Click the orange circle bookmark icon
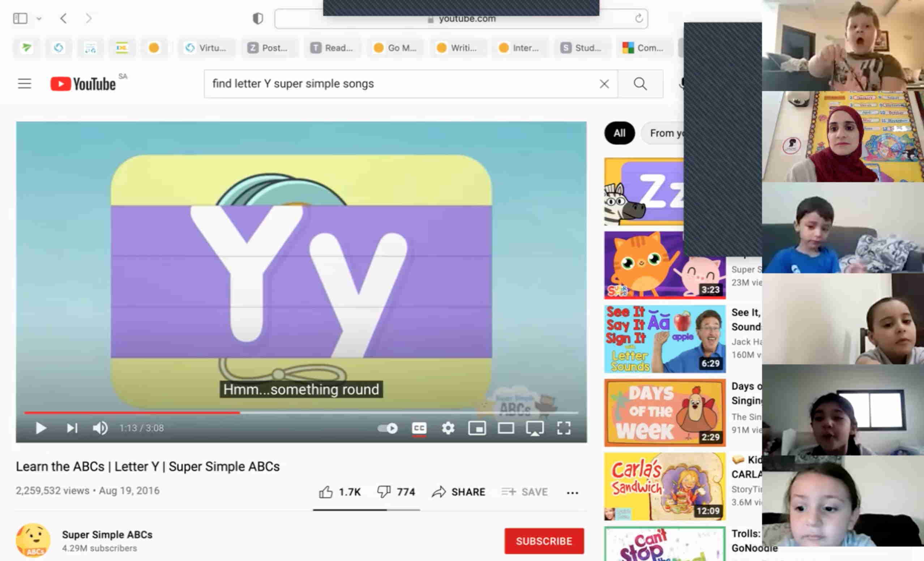This screenshot has width=924, height=561. coord(154,48)
